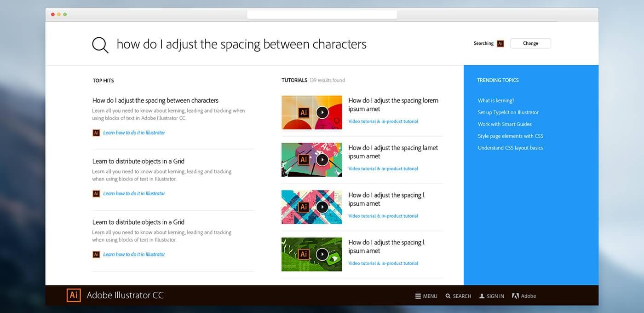Image resolution: width=644 pixels, height=313 pixels.
Task: Click the pink abstract tutorial thumbnail
Action: 311,159
